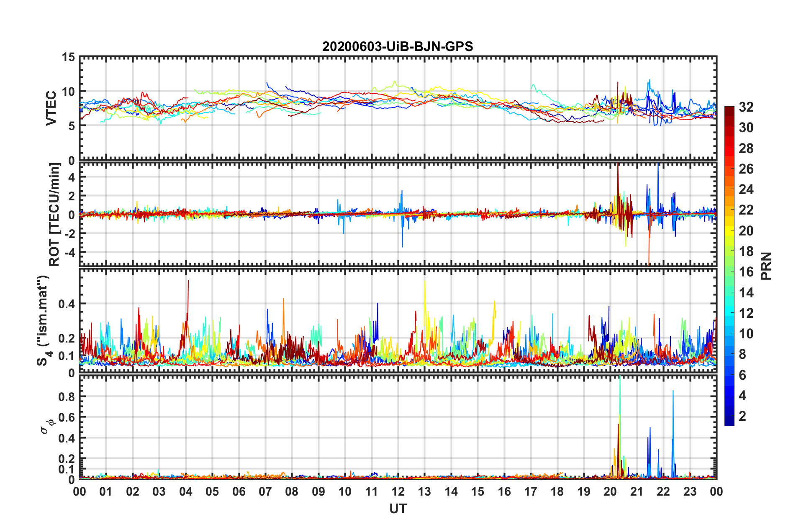Click the S4 ("ism.mat") axis label
The height and width of the screenshot is (532, 796).
tap(44, 320)
